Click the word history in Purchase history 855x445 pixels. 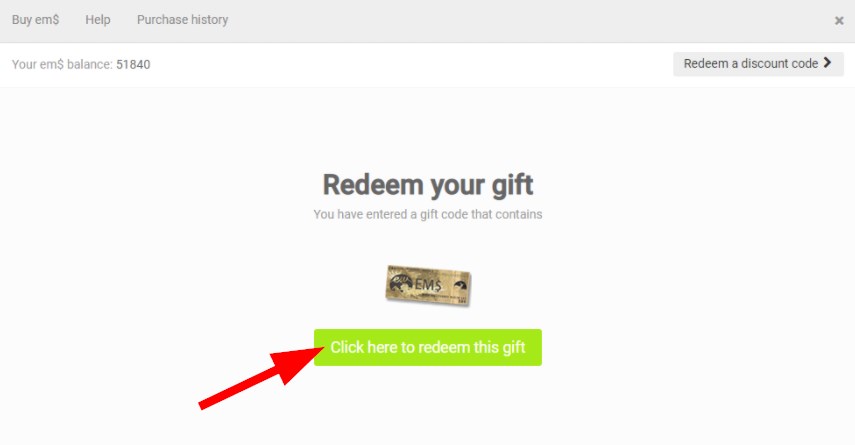pyautogui.click(x=209, y=20)
